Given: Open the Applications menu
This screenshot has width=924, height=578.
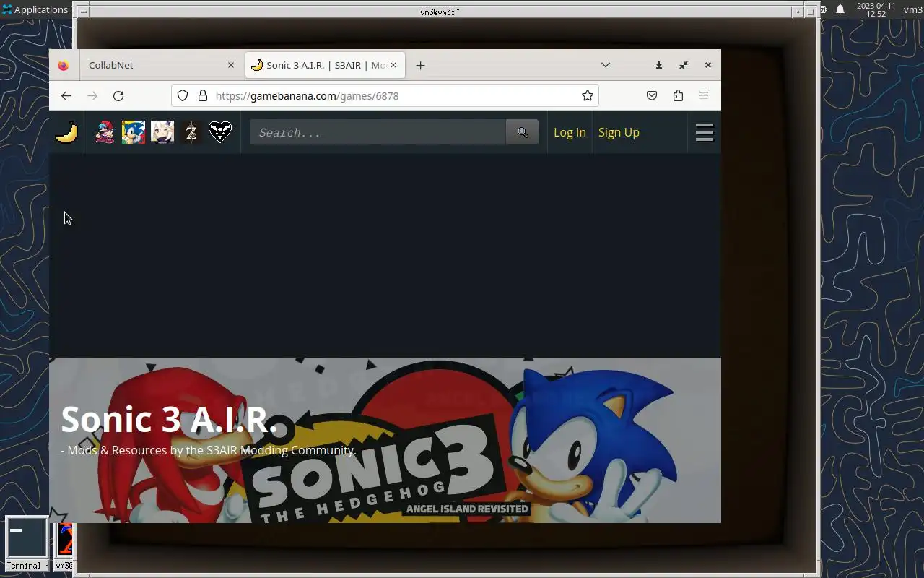Looking at the screenshot, I should pyautogui.click(x=35, y=9).
